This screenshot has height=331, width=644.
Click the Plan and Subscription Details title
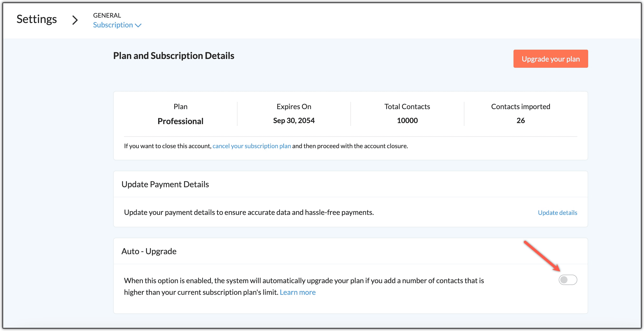174,56
